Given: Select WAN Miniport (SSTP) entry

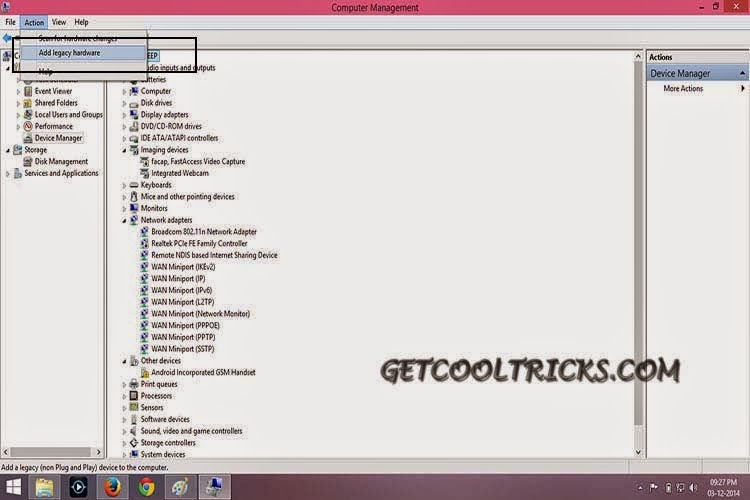Looking at the screenshot, I should point(183,349).
